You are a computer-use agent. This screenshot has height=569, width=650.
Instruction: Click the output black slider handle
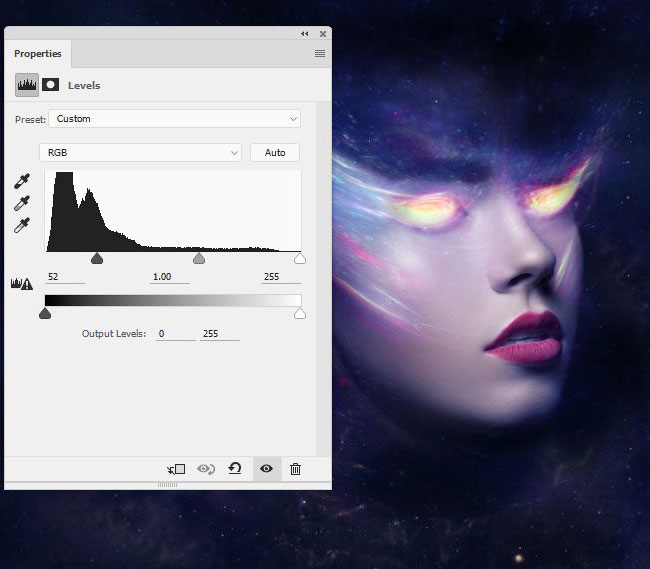coord(45,314)
